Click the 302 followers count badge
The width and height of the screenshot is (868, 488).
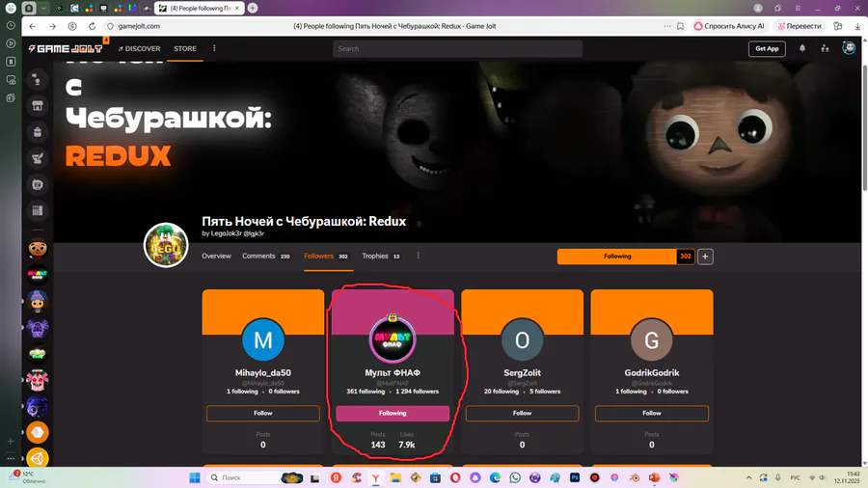tap(686, 257)
